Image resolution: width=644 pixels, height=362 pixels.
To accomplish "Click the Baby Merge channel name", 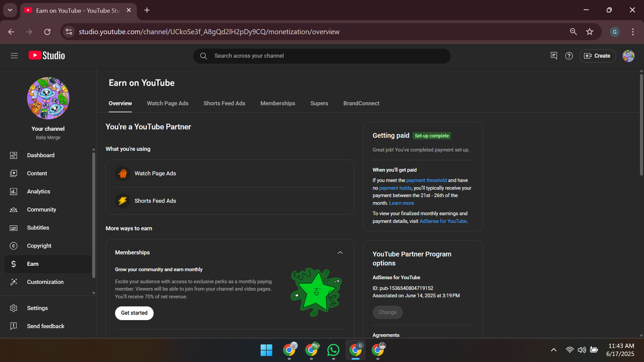I will (48, 138).
